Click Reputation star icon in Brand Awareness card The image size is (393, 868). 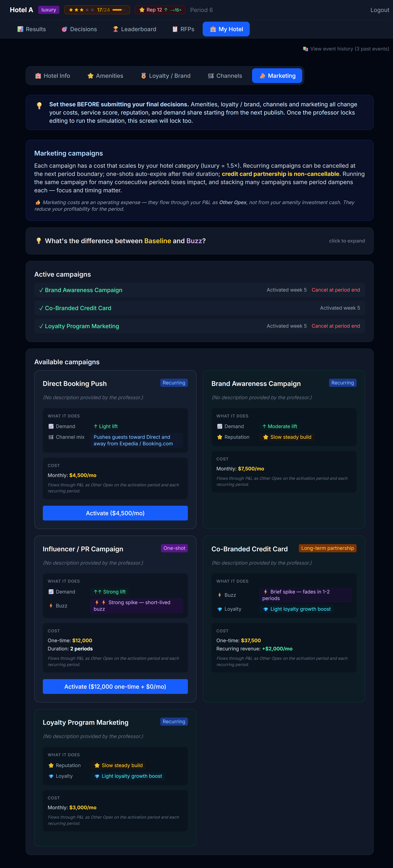tap(220, 437)
